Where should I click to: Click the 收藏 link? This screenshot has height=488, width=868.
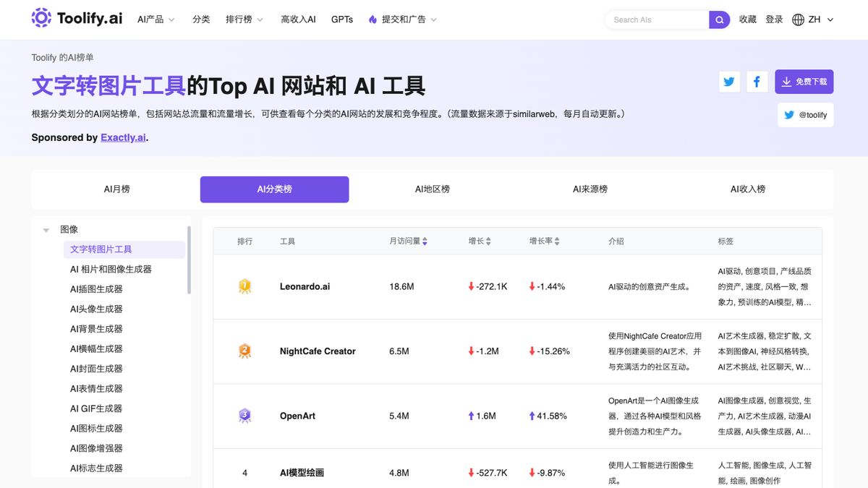click(x=748, y=20)
